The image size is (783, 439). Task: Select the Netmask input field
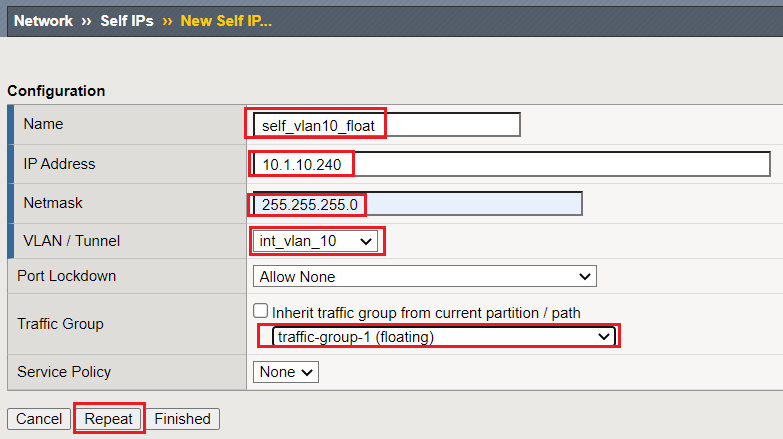[x=417, y=204]
